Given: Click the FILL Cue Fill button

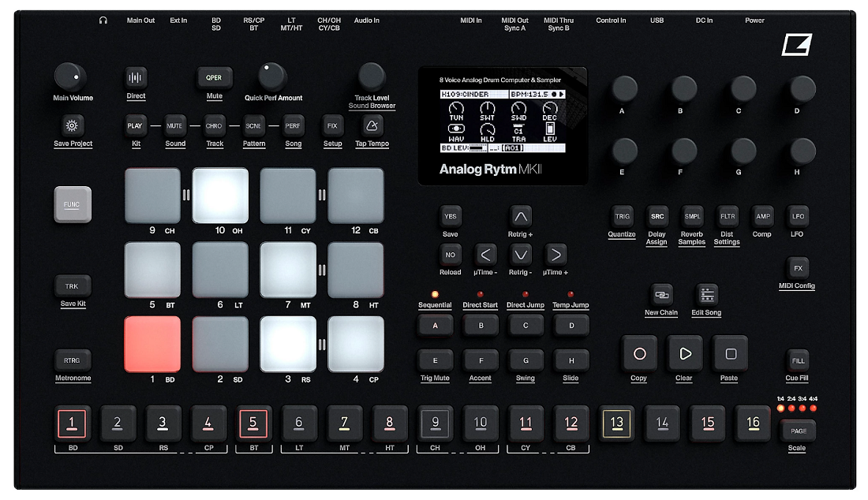Looking at the screenshot, I should click(798, 360).
